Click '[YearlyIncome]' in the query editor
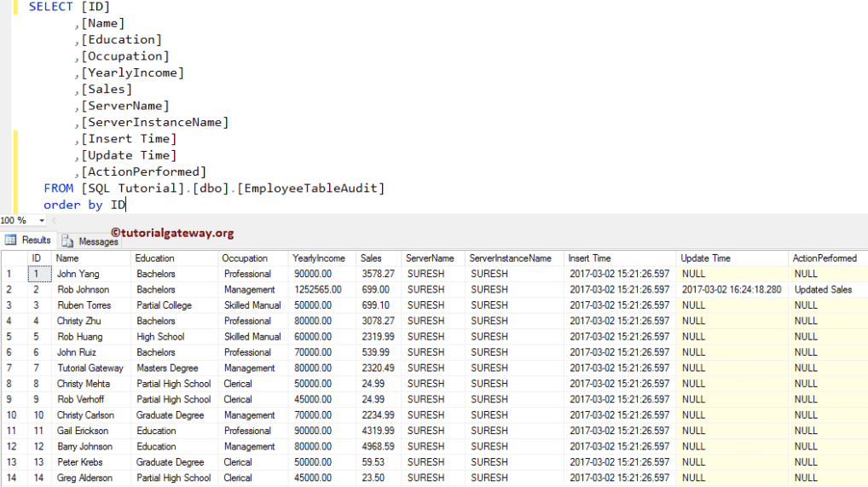 (133, 72)
